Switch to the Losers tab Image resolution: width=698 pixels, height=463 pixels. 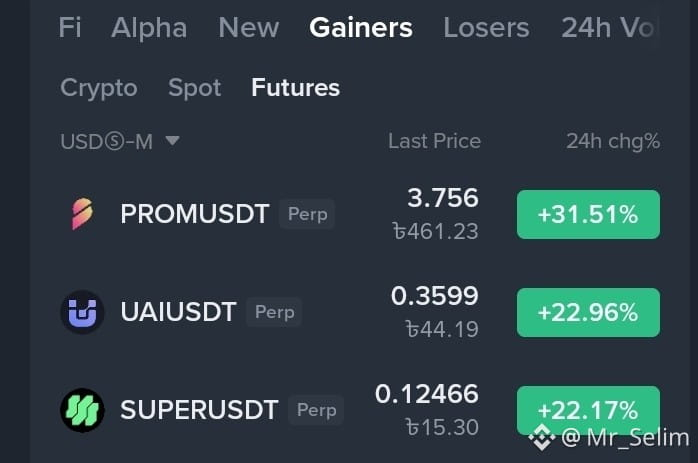point(486,28)
